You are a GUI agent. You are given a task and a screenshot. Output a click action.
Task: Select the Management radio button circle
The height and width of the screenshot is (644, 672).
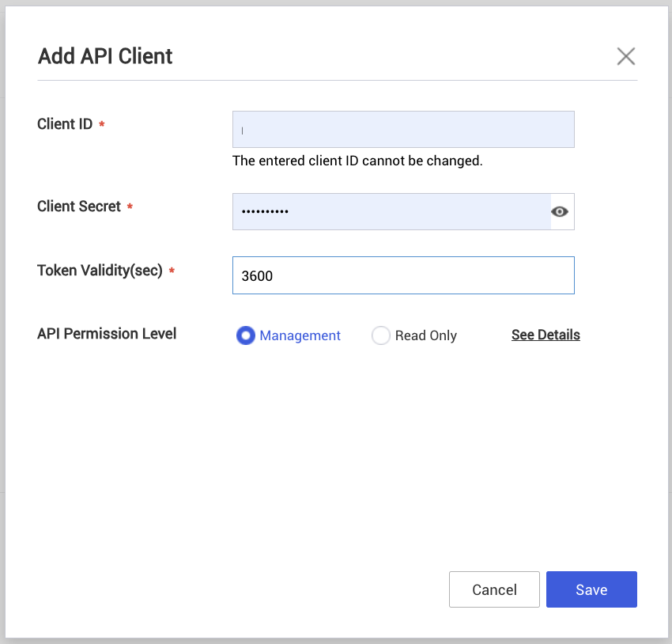tap(246, 335)
